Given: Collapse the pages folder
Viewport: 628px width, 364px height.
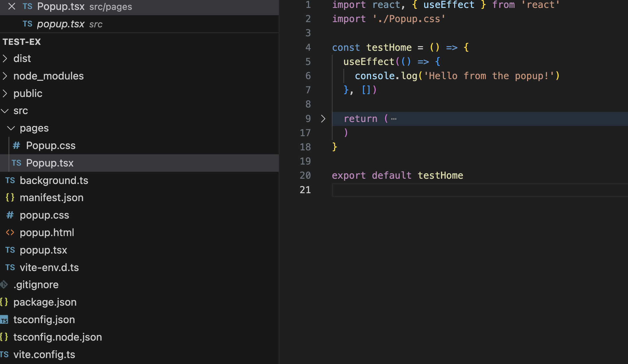Looking at the screenshot, I should (11, 128).
